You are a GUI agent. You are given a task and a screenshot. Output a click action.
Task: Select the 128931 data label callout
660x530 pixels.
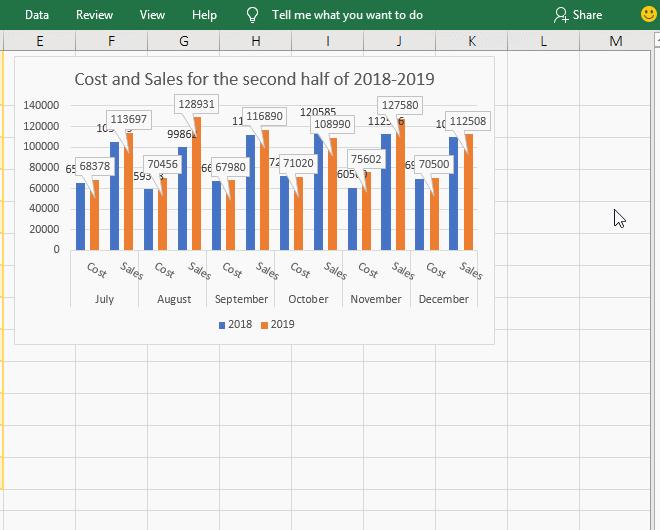(x=195, y=104)
